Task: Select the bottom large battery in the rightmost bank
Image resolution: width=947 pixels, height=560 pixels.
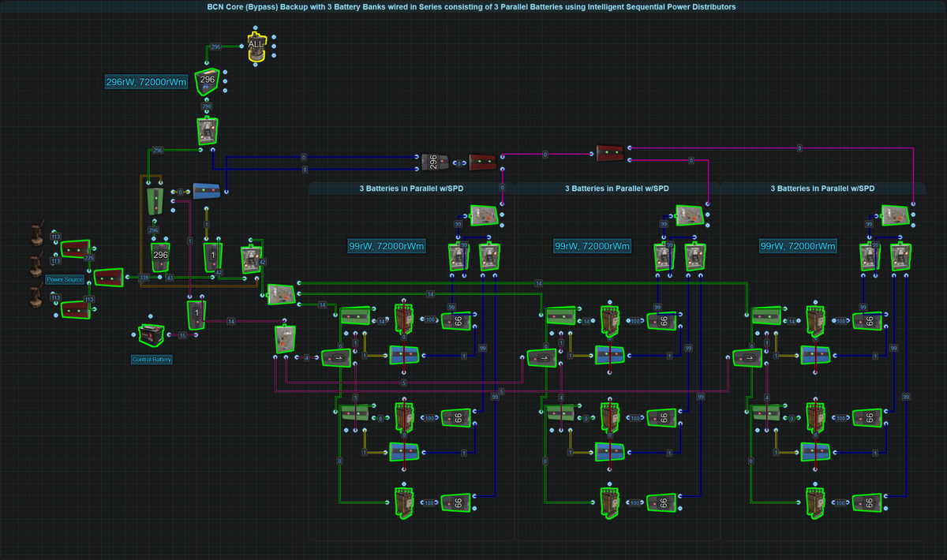Action: [814, 502]
